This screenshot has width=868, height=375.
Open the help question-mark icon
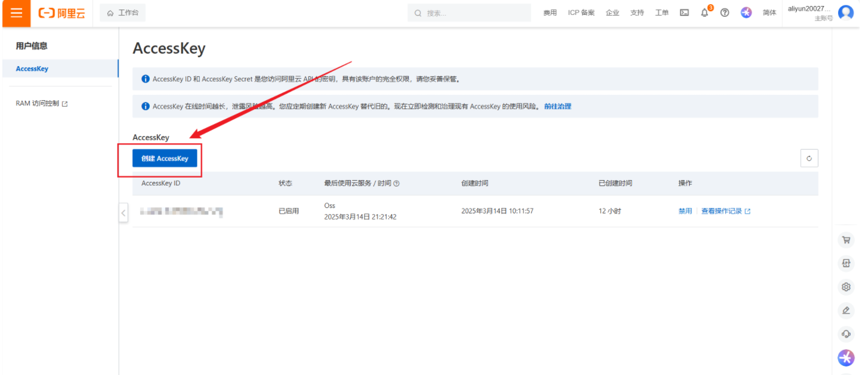725,13
